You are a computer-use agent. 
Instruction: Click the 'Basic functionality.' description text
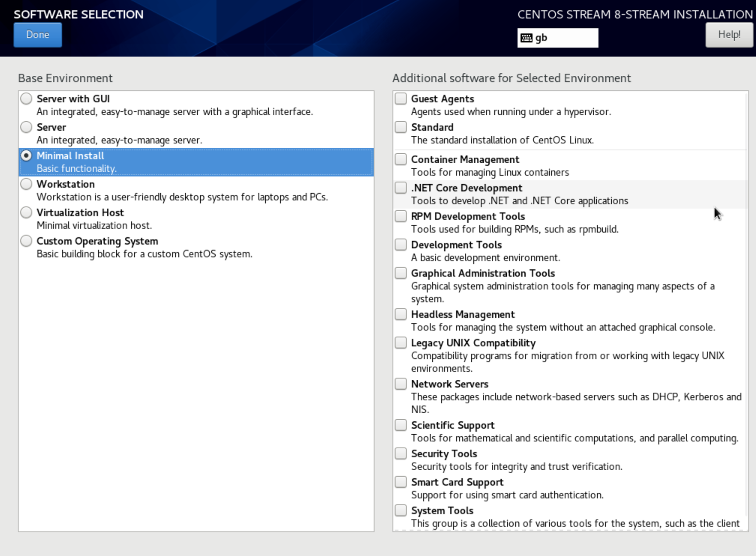(x=76, y=169)
